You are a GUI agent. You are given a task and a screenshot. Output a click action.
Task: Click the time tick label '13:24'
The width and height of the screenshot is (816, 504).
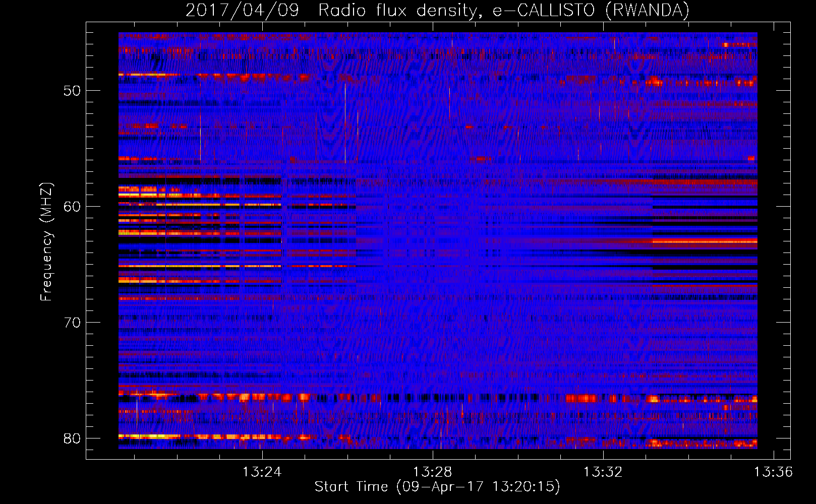(x=262, y=472)
